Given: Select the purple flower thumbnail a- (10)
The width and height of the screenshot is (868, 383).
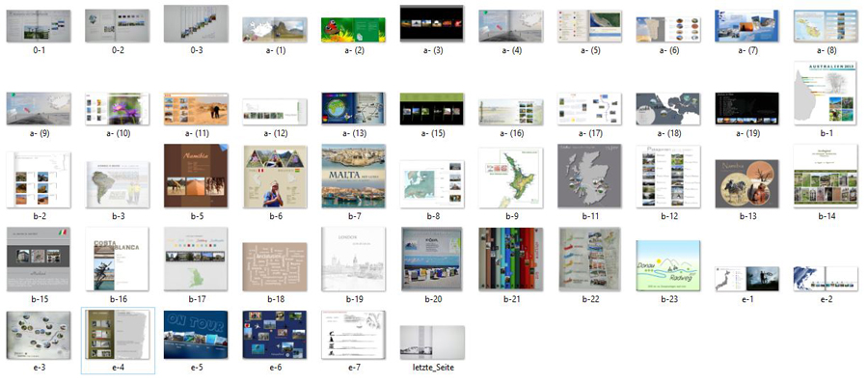Looking at the screenshot, I should [x=118, y=109].
